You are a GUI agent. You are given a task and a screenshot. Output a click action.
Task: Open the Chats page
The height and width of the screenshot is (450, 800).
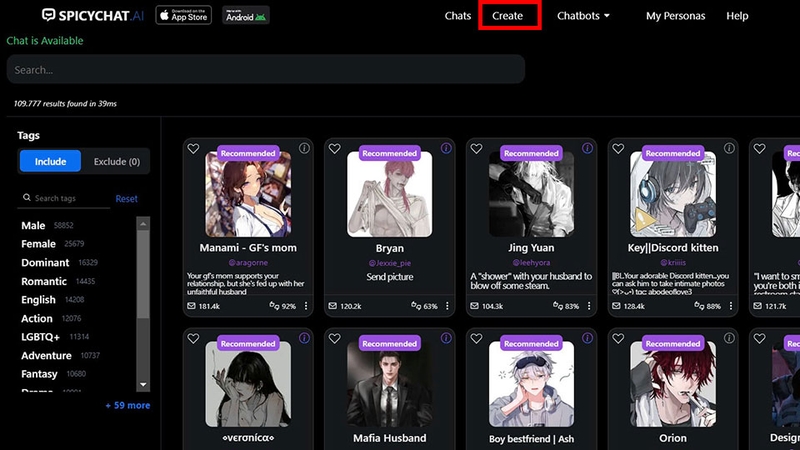(458, 16)
